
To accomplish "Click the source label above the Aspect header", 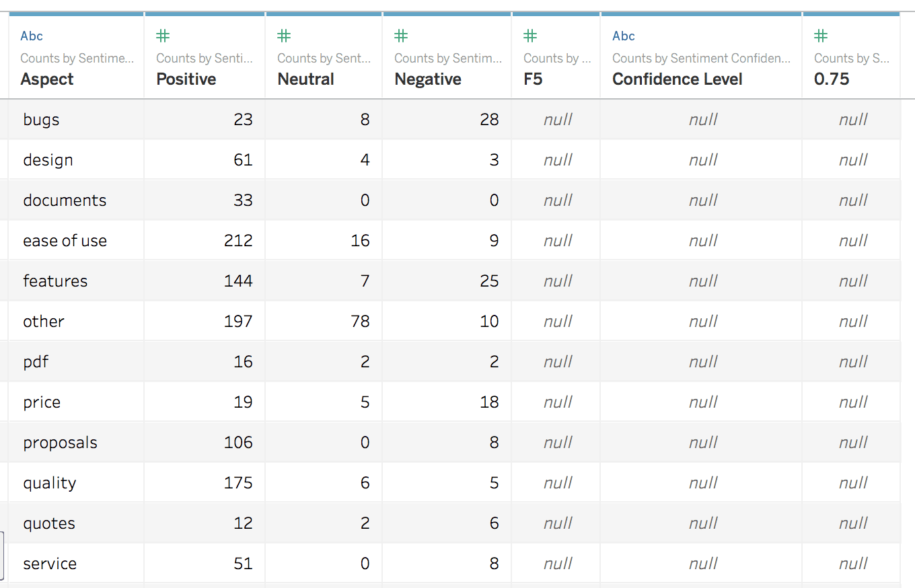I will (x=77, y=59).
